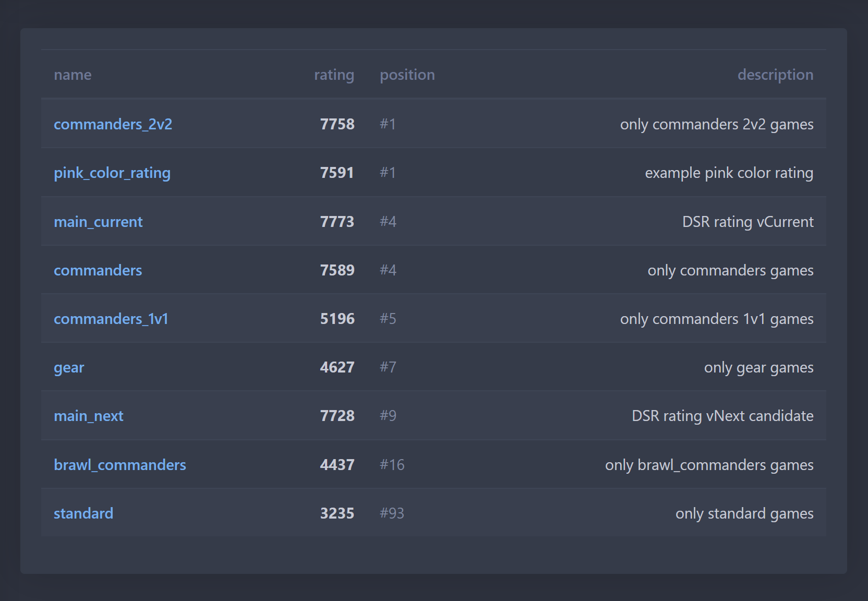This screenshot has width=868, height=601.
Task: Click the 'only gear games' description
Action: pos(758,367)
